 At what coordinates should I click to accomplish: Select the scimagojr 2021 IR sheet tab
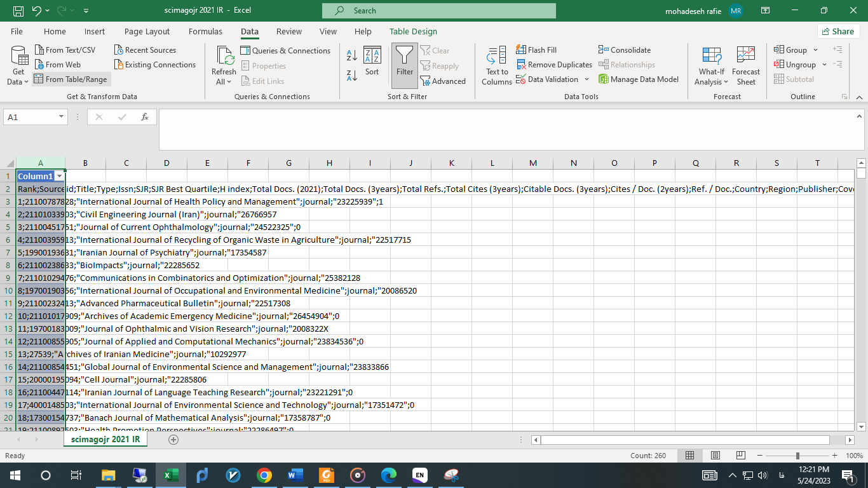pyautogui.click(x=105, y=439)
